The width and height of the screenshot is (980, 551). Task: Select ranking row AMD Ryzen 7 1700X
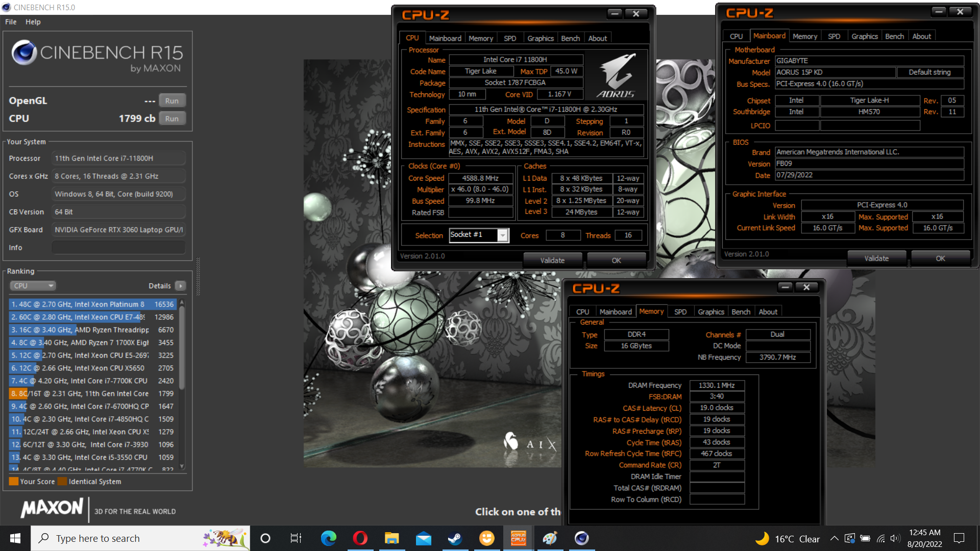(93, 342)
